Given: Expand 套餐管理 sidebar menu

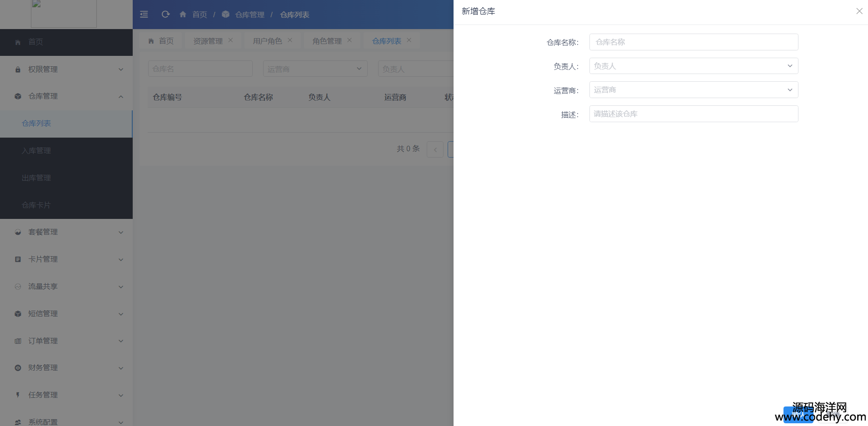Looking at the screenshot, I should (66, 232).
